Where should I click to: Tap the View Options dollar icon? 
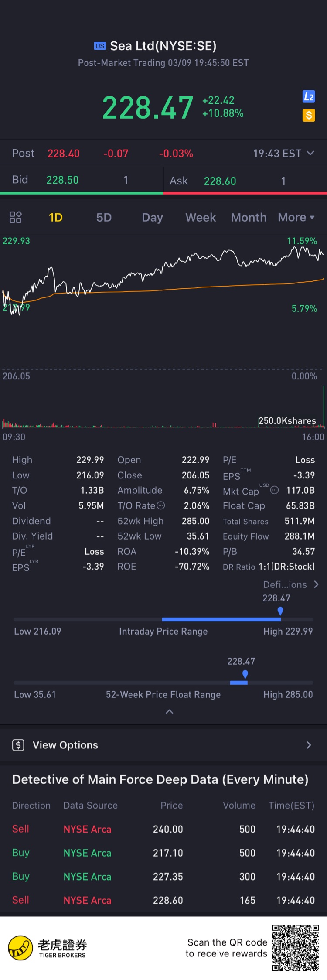click(x=18, y=745)
